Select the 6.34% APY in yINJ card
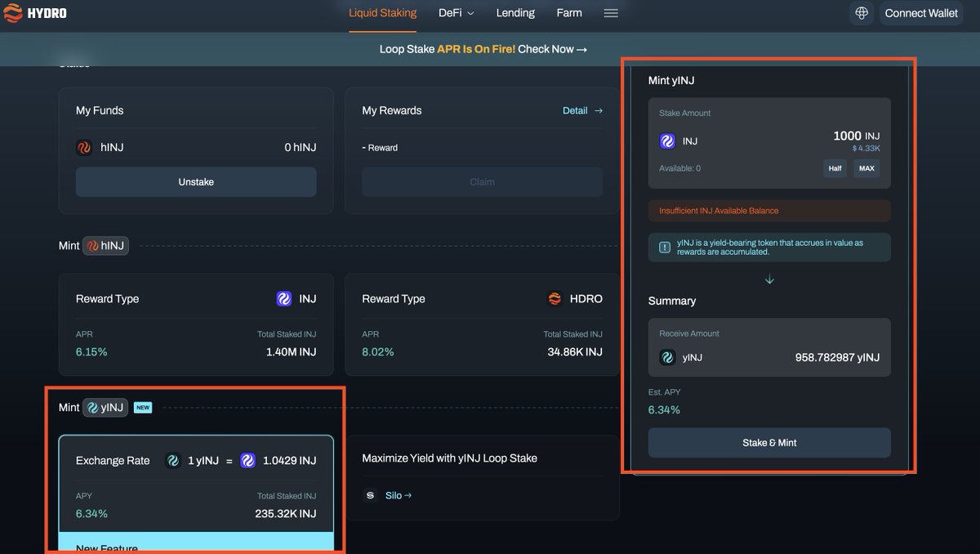This screenshot has height=554, width=980. coord(91,514)
